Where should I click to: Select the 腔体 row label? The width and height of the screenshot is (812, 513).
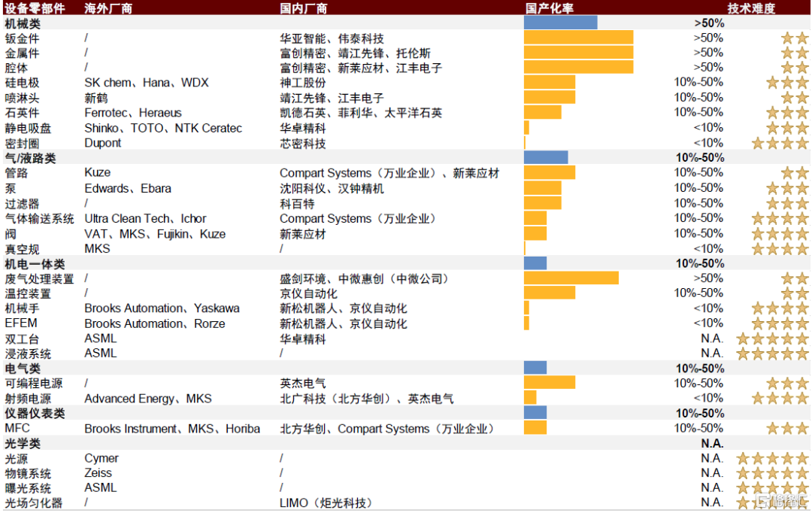[x=17, y=68]
